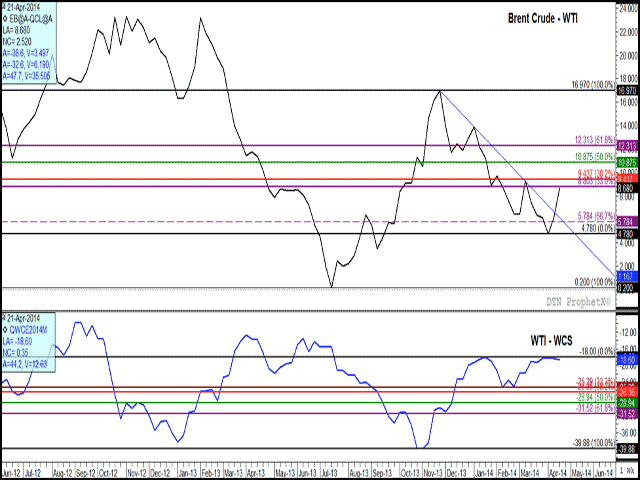
Task: Click the WTI - WCS chart title
Action: [x=551, y=339]
